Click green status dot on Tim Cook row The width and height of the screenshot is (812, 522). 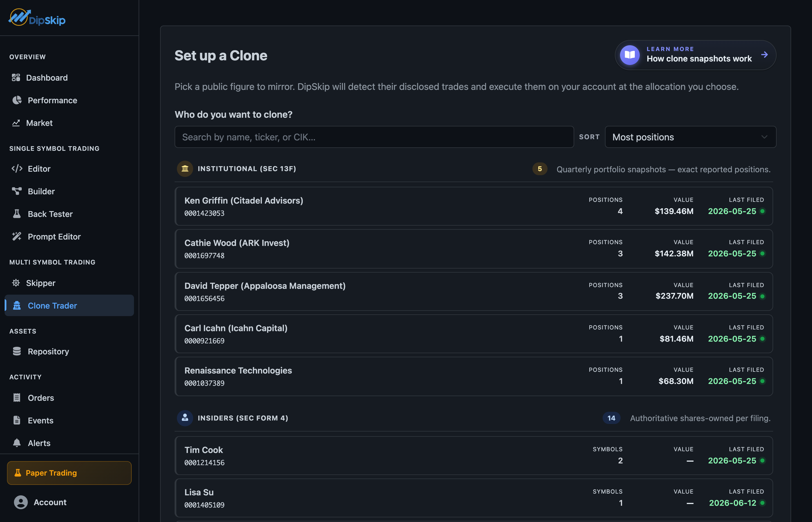[x=762, y=460]
